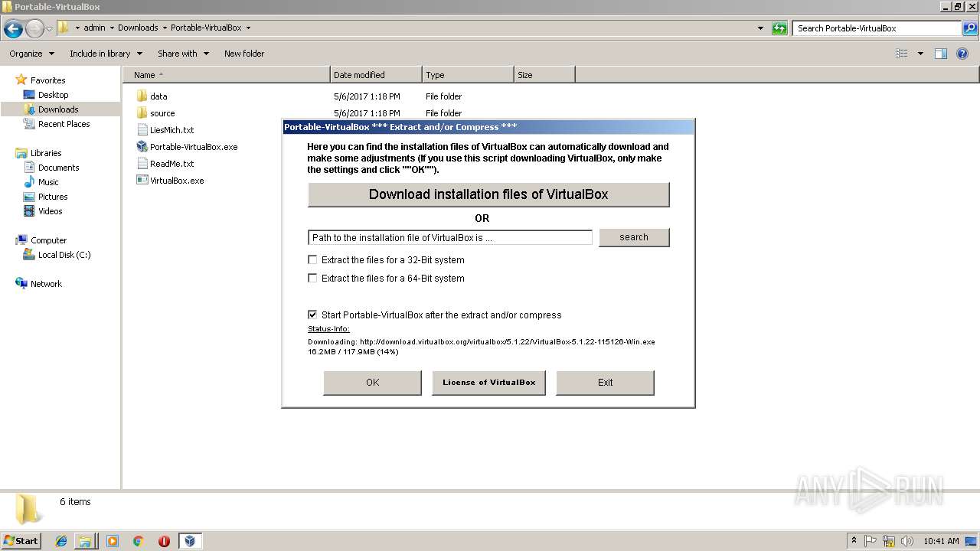Open Windows Explorer taskbar icon

[x=85, y=541]
